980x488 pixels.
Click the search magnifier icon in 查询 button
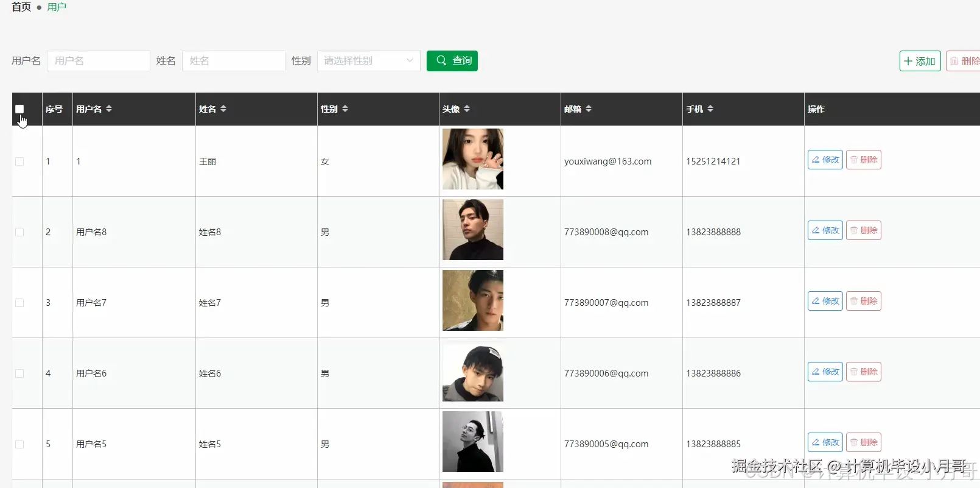[x=442, y=60]
